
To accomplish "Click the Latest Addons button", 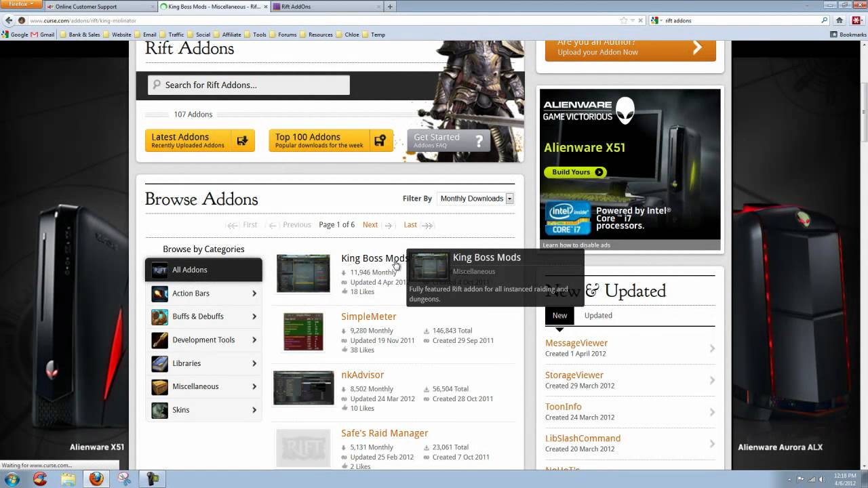I will pos(200,140).
